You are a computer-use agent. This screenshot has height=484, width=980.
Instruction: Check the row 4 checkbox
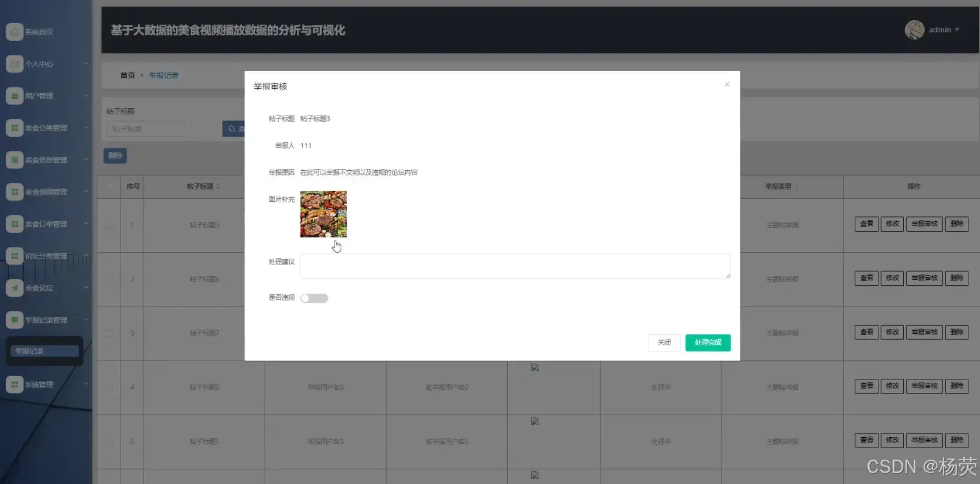click(x=109, y=387)
